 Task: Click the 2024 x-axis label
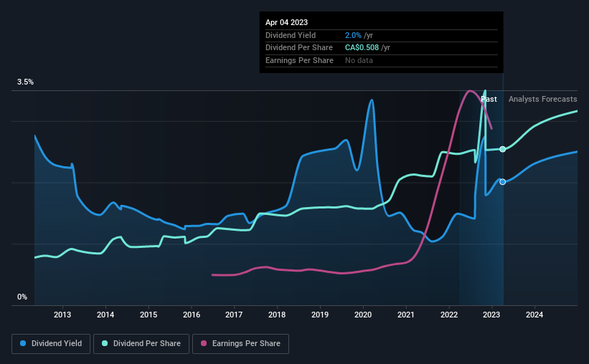tap(534, 315)
